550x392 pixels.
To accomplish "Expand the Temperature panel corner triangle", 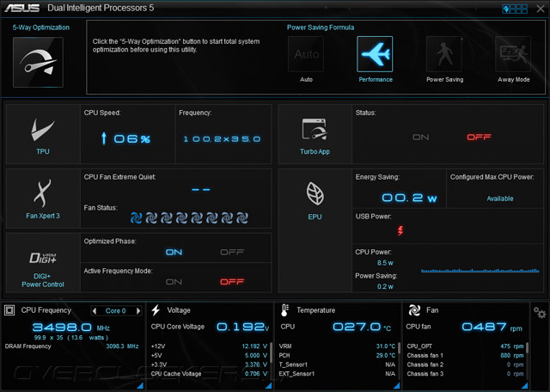I will (397, 385).
